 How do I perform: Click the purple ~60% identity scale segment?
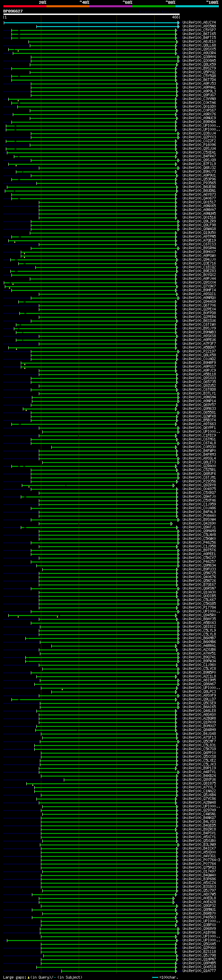point(111,6)
